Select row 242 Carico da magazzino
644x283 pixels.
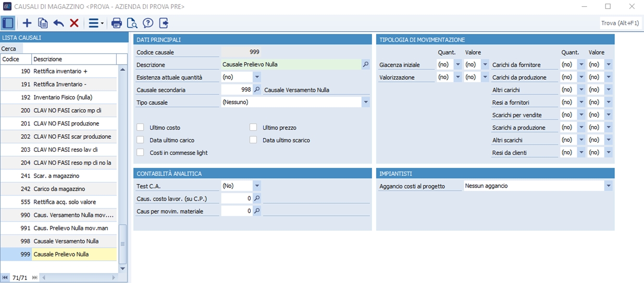59,189
